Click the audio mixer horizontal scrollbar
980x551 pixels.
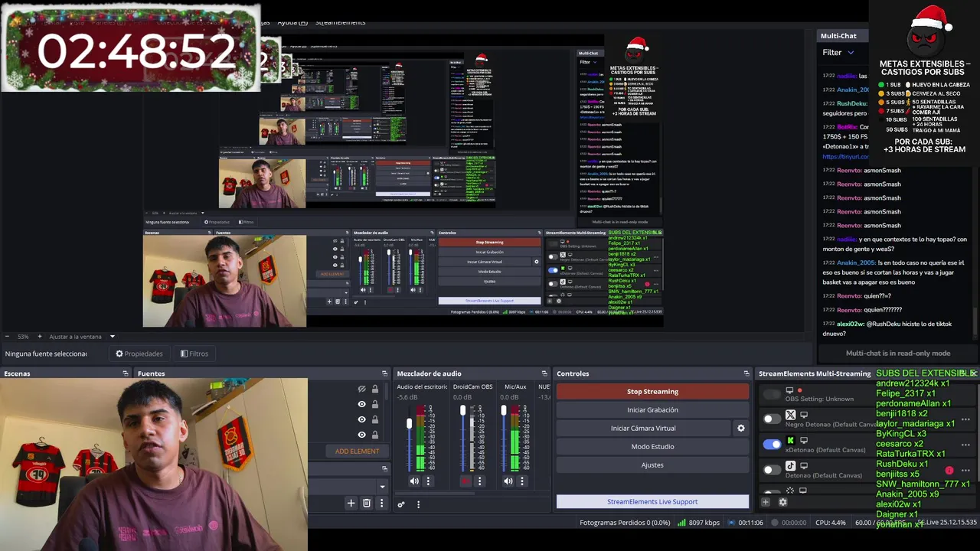point(436,493)
